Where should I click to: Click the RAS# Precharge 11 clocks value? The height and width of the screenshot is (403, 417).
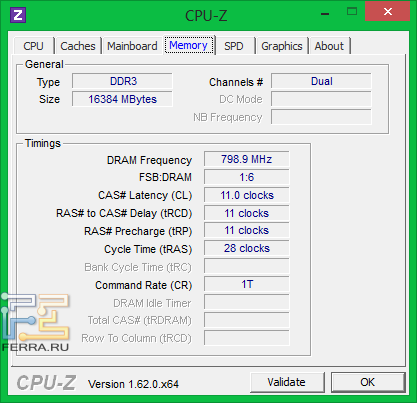(247, 230)
